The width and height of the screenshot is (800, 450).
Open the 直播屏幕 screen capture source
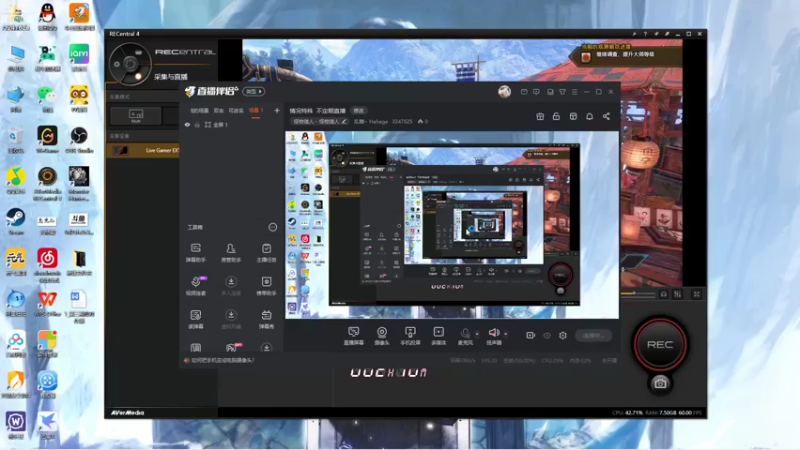click(354, 336)
